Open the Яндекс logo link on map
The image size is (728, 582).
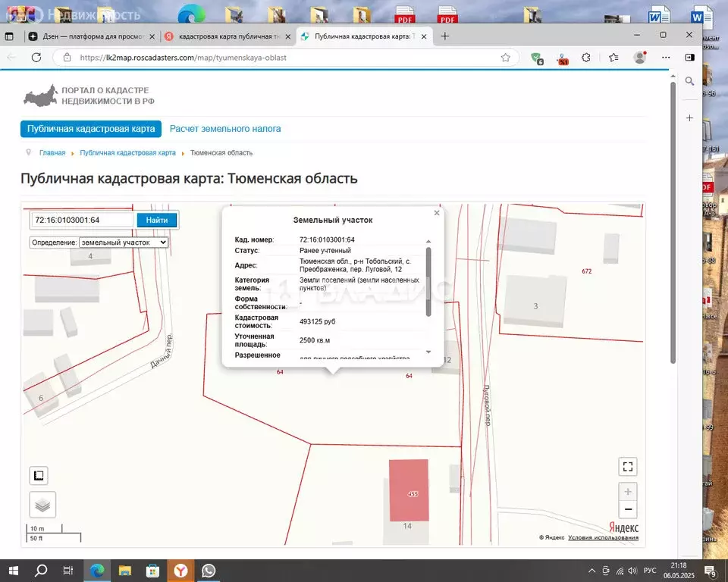tap(623, 527)
